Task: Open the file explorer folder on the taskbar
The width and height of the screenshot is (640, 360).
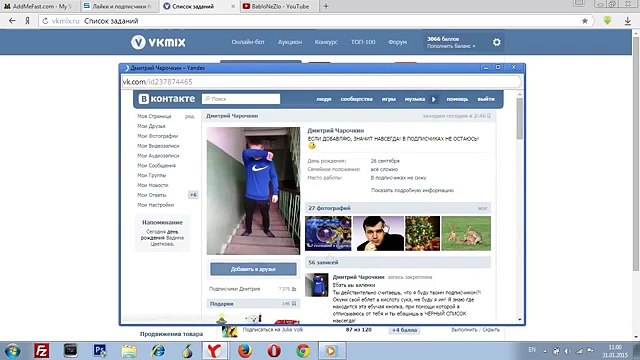Action: pyautogui.click(x=129, y=351)
